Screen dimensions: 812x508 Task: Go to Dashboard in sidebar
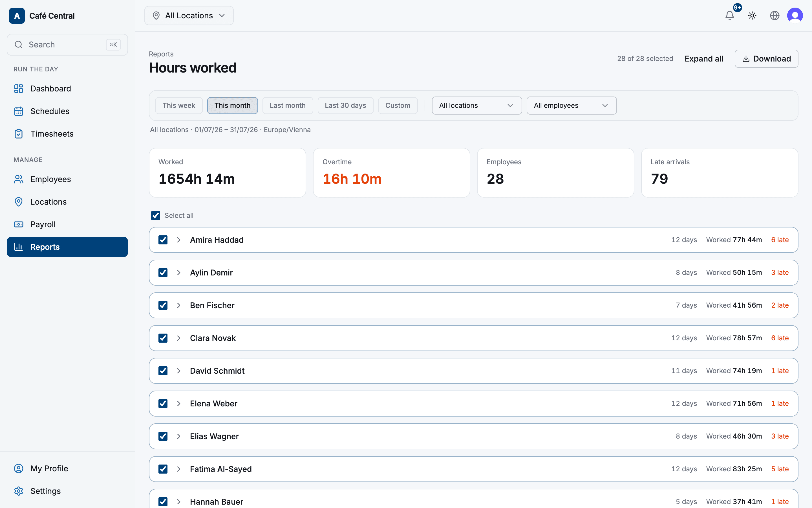[67, 89]
